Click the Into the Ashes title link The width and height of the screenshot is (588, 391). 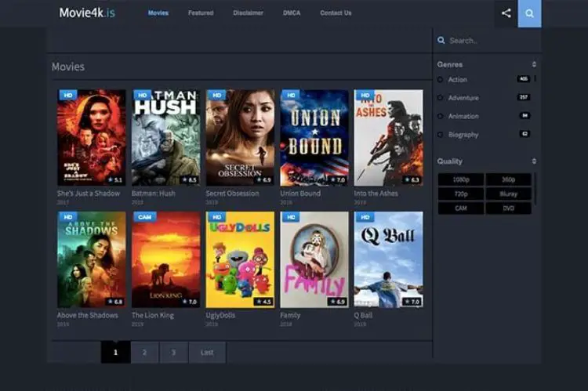[376, 194]
